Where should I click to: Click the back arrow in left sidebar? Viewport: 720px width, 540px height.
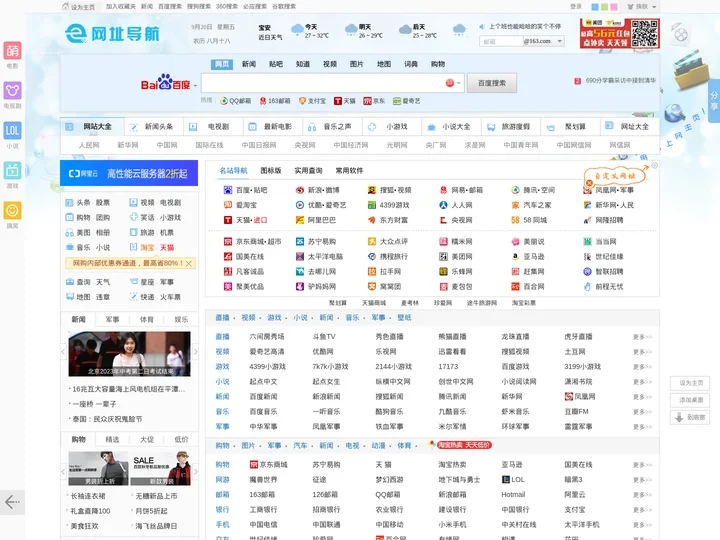click(x=12, y=502)
